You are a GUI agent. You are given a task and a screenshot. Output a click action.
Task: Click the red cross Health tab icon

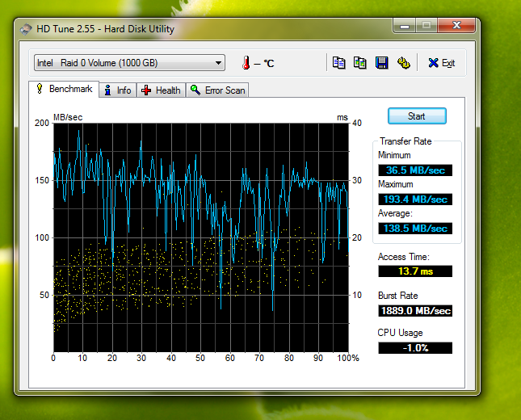(x=146, y=90)
